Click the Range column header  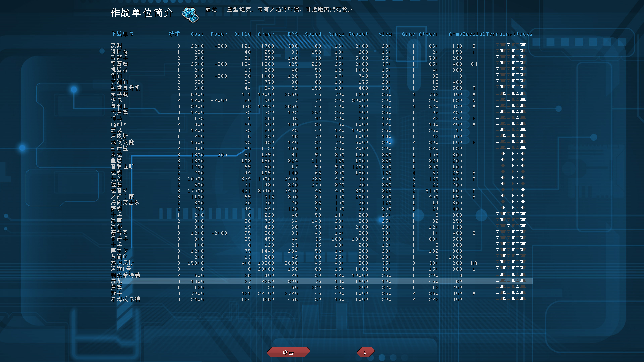[x=336, y=34]
